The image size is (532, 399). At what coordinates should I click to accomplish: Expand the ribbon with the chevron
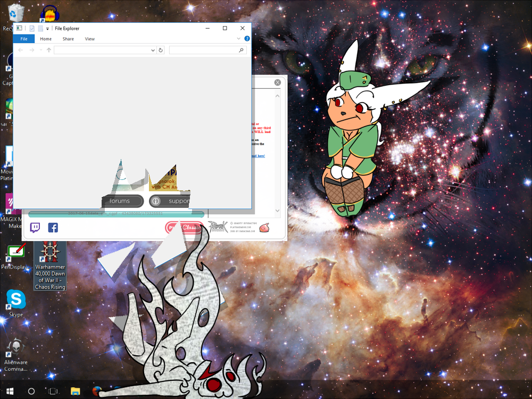coord(239,39)
